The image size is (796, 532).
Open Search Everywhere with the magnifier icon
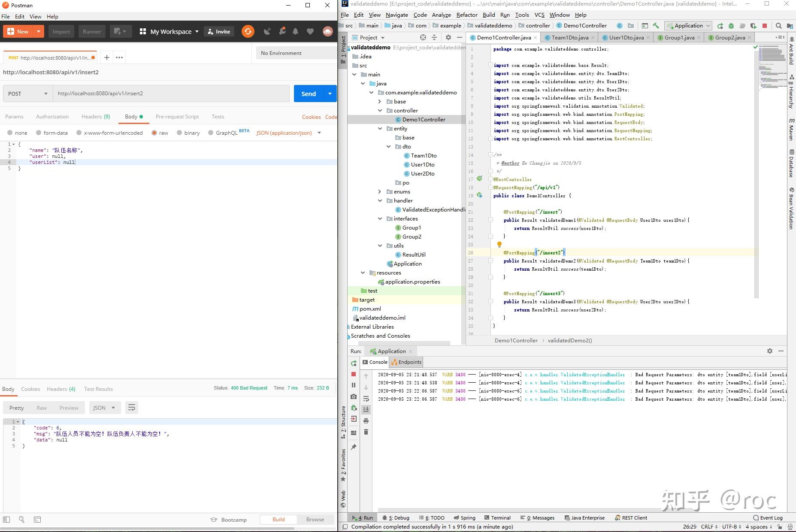pyautogui.click(x=778, y=26)
